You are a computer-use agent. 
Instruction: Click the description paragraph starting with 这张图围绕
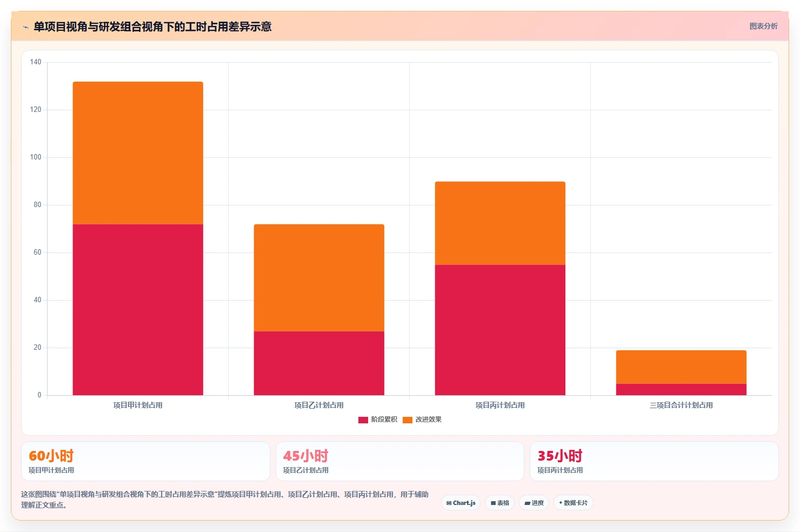pos(225,500)
